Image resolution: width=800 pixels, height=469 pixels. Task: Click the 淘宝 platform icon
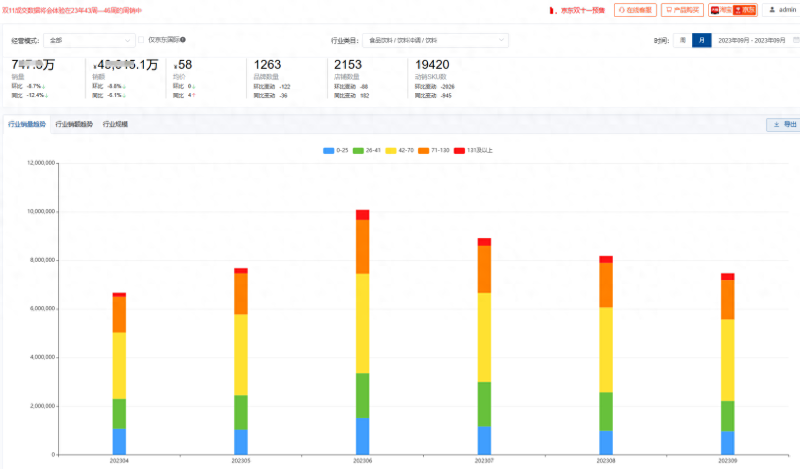click(x=720, y=10)
